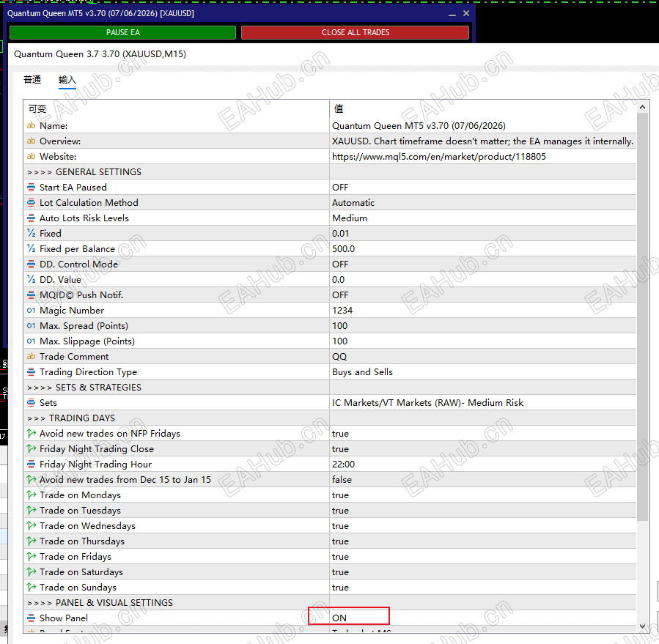Open Show Panel ON value dropdown
Screen dimensions: 659x644
[x=483, y=618]
